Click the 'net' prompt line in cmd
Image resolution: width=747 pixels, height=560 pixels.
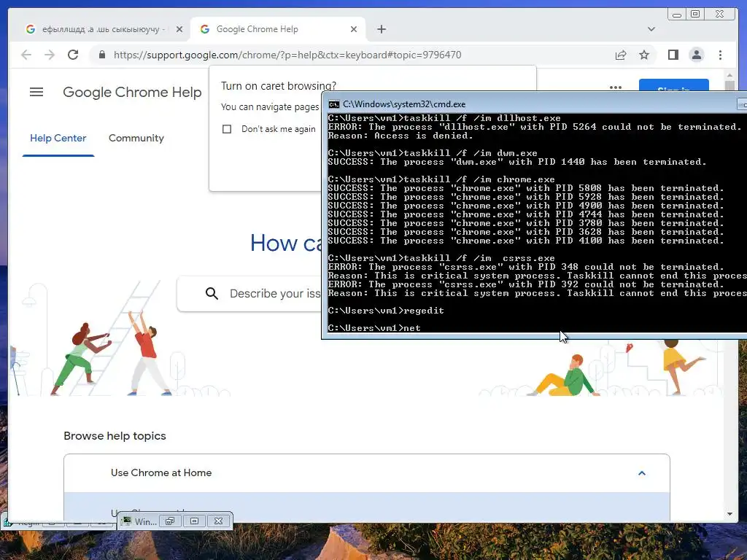[x=374, y=327]
